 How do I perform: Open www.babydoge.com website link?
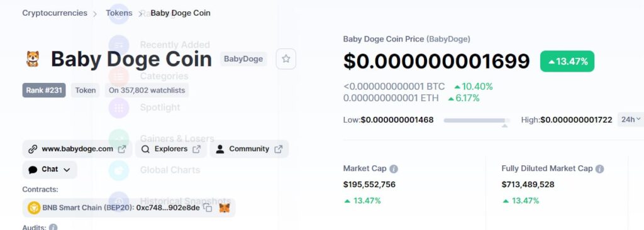tap(77, 149)
